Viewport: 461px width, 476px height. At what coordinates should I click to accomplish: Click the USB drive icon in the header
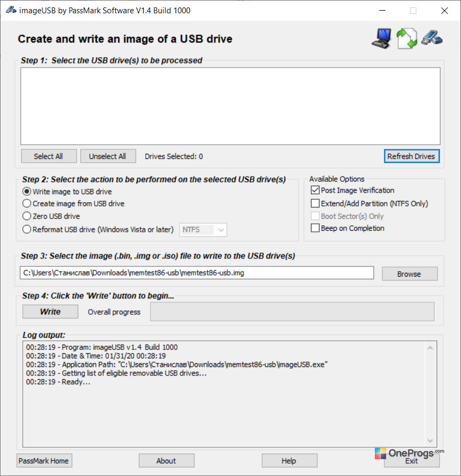click(432, 38)
